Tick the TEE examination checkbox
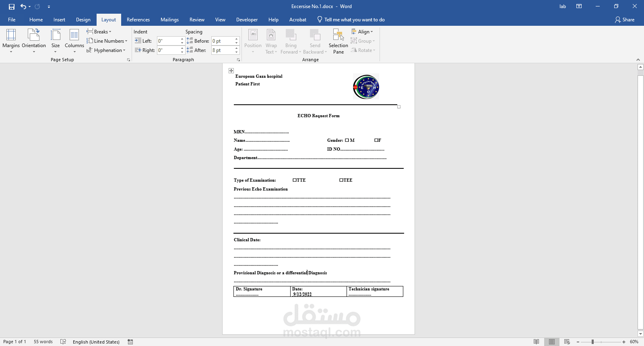This screenshot has height=346, width=644. (x=341, y=180)
